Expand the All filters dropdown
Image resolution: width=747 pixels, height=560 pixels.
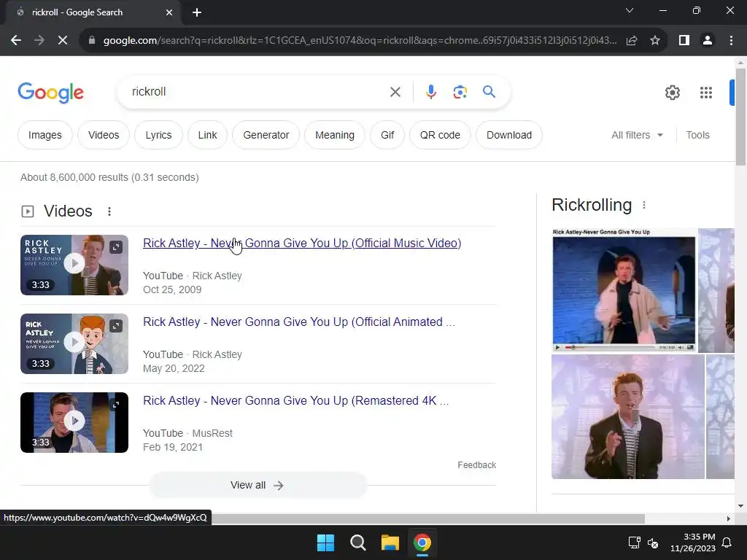(637, 135)
